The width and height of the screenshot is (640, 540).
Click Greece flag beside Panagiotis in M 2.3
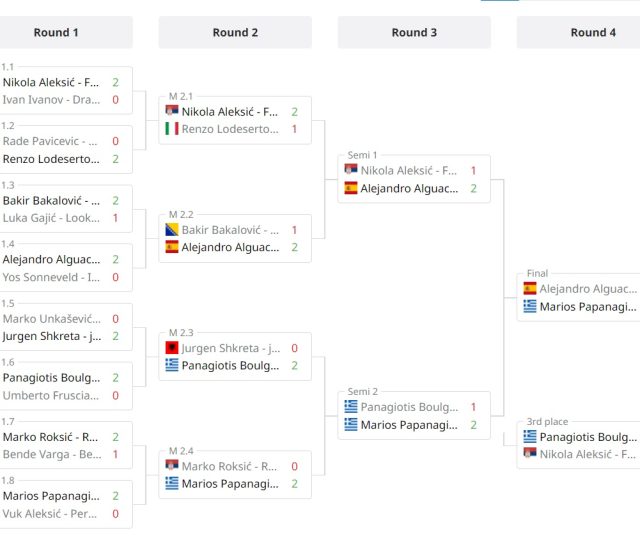click(x=172, y=365)
